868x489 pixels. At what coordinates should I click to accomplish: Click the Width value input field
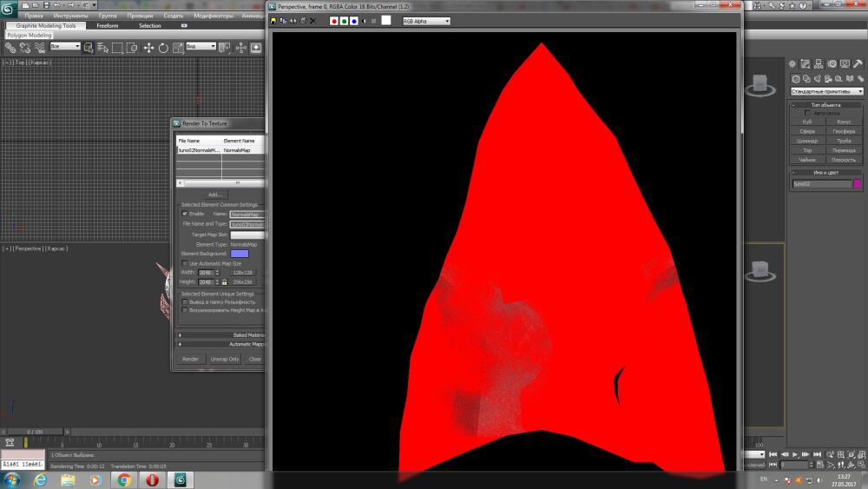(x=206, y=273)
